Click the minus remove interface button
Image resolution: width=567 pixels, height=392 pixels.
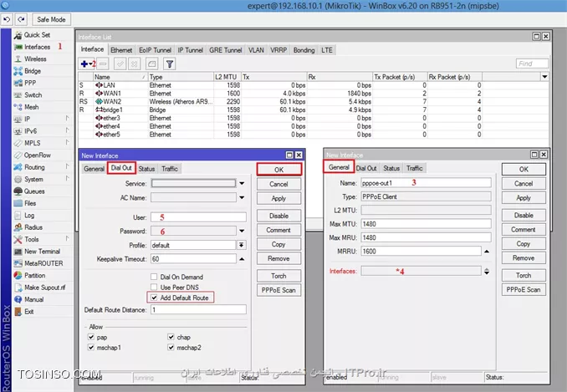click(103, 64)
